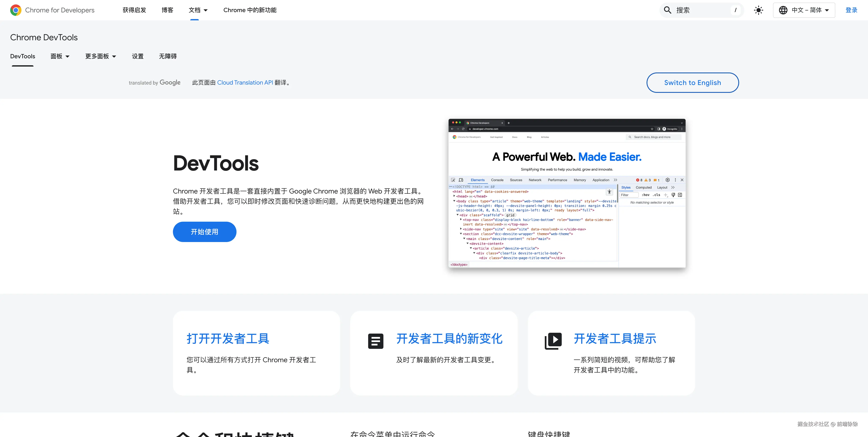This screenshot has height=437, width=868.
Task: Select the 设置 tab
Action: click(138, 56)
